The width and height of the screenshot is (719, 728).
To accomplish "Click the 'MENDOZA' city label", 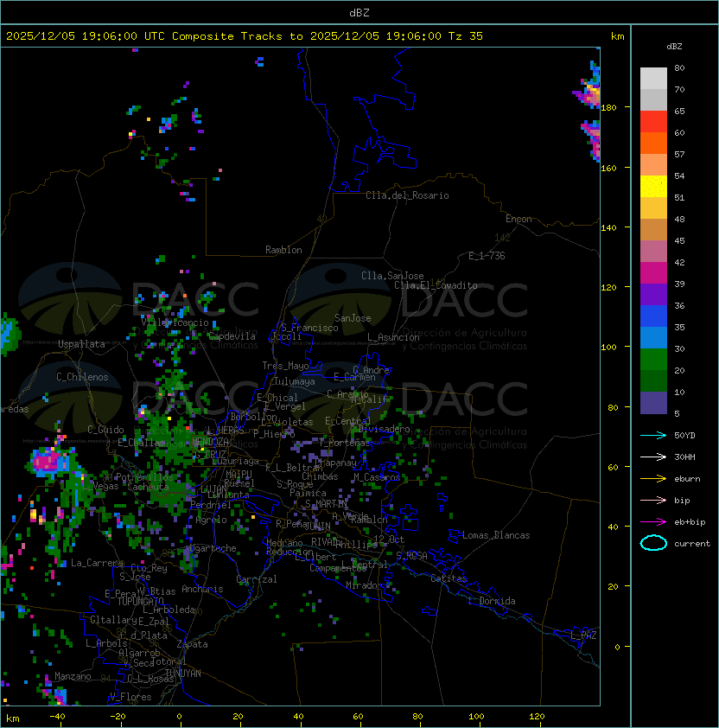I will (x=210, y=442).
